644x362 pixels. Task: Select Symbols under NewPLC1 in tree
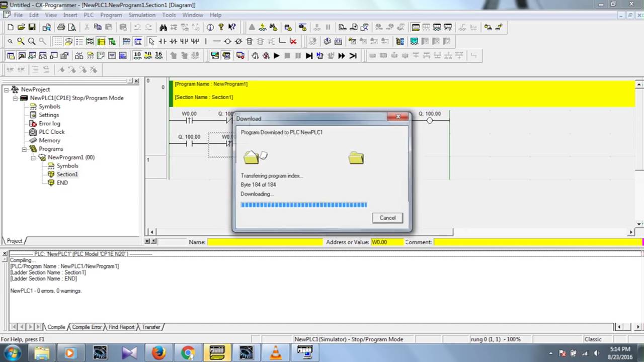coord(49,107)
